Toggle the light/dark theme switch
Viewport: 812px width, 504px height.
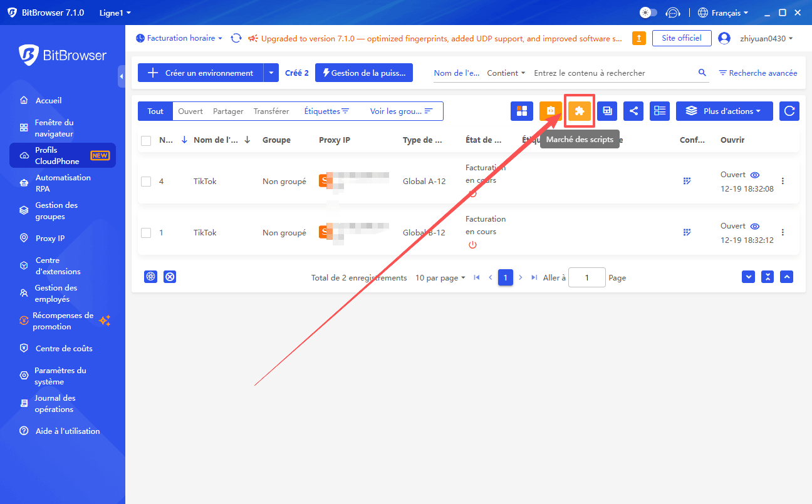point(648,13)
